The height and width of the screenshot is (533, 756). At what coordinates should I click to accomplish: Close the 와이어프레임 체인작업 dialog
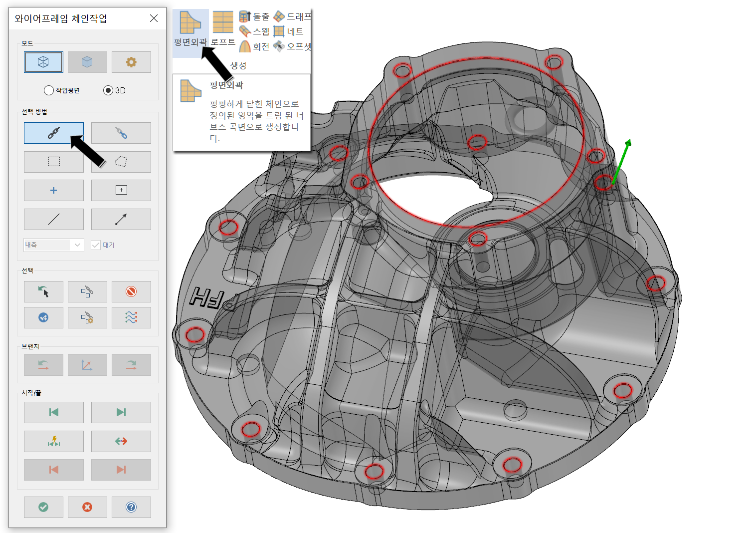click(x=154, y=18)
